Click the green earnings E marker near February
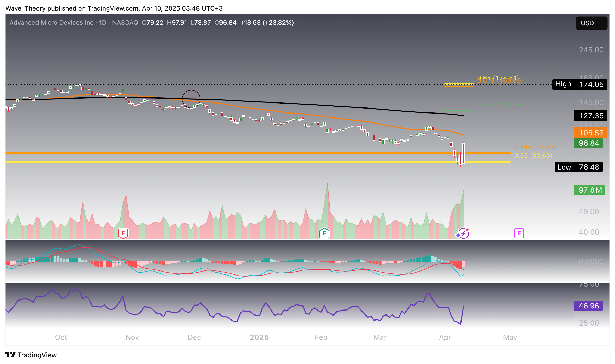The width and height of the screenshot is (615, 364). tap(324, 233)
